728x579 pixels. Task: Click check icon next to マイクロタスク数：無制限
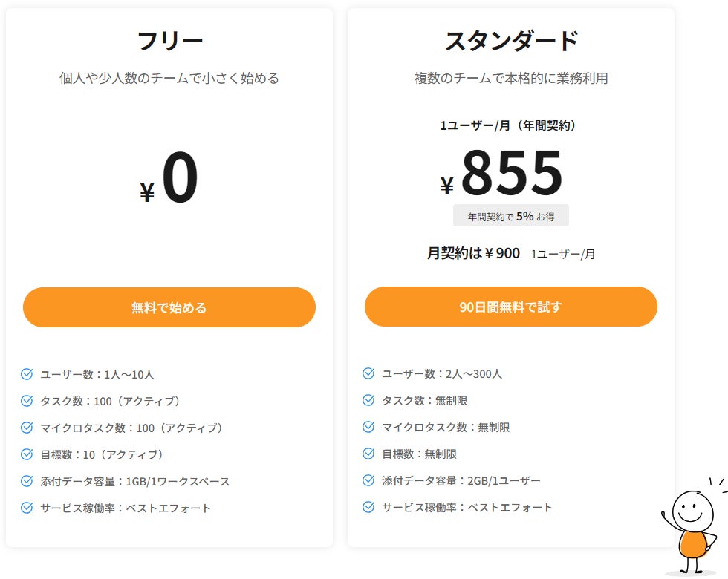368,427
